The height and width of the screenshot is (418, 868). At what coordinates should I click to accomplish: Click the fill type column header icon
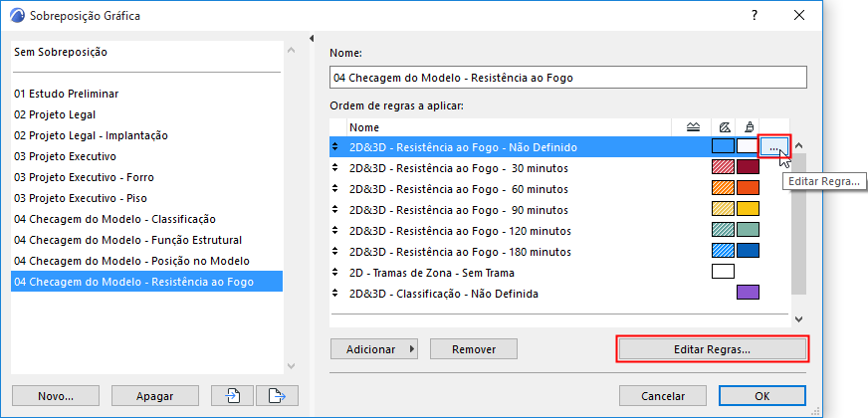[723, 127]
